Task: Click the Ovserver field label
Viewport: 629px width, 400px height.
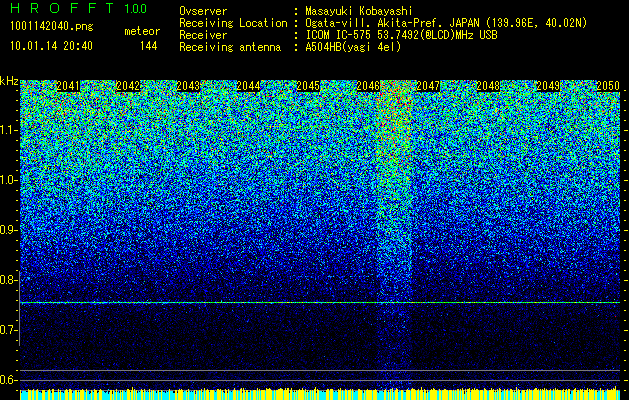Action: coord(203,11)
